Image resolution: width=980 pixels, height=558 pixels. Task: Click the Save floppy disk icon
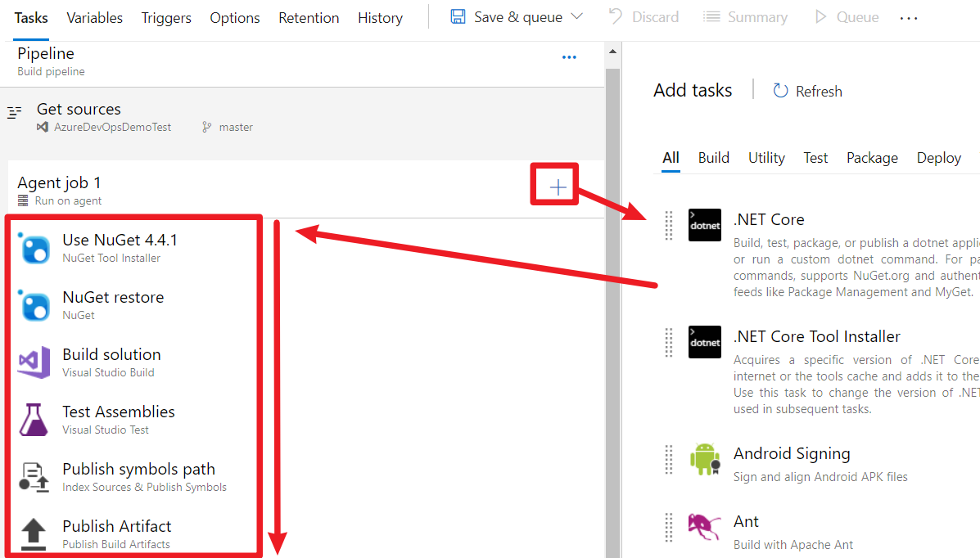[x=458, y=17]
